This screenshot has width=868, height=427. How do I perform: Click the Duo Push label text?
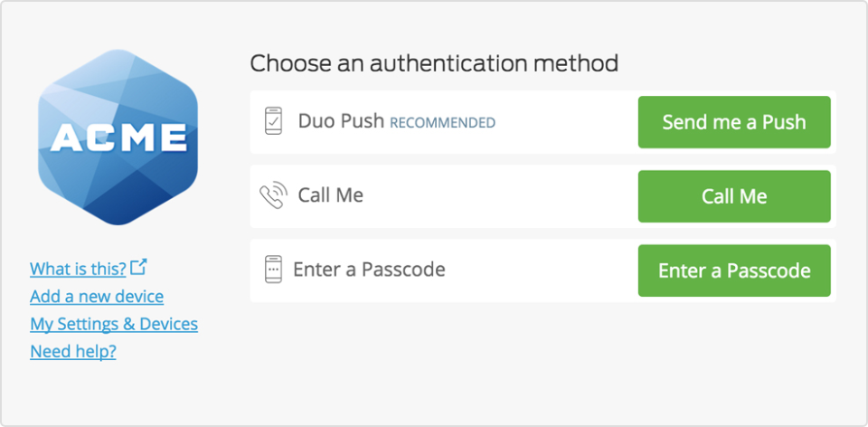tap(341, 121)
